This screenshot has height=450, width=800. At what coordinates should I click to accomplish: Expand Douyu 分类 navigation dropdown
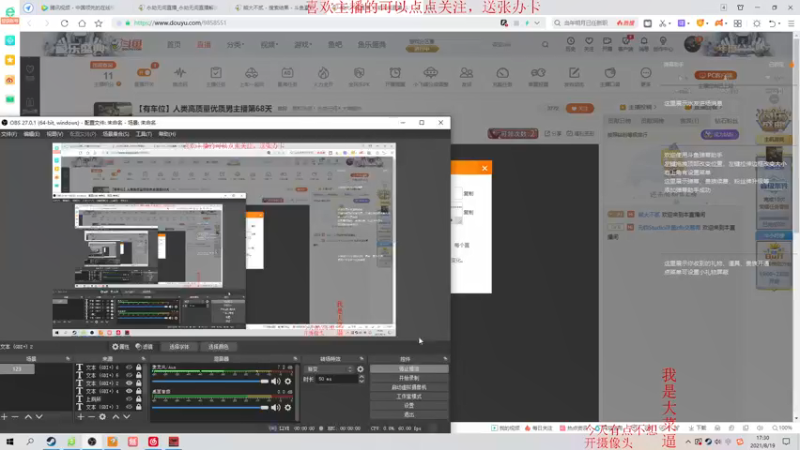(235, 44)
